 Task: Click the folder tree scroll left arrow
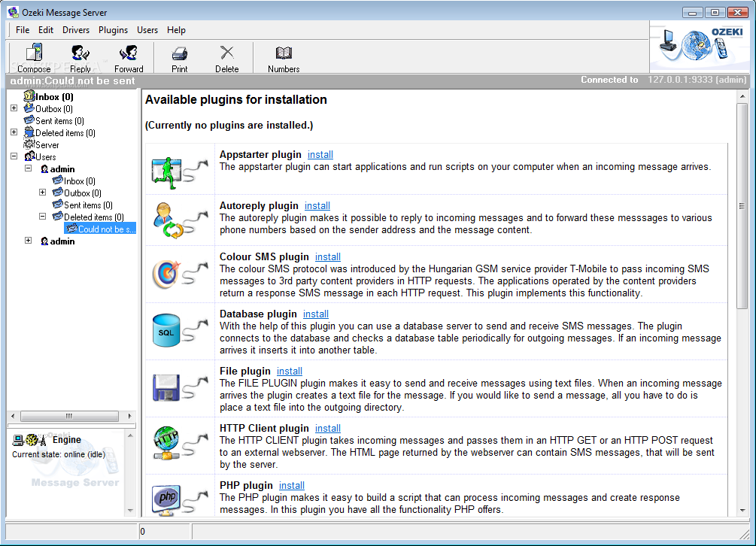[x=13, y=416]
